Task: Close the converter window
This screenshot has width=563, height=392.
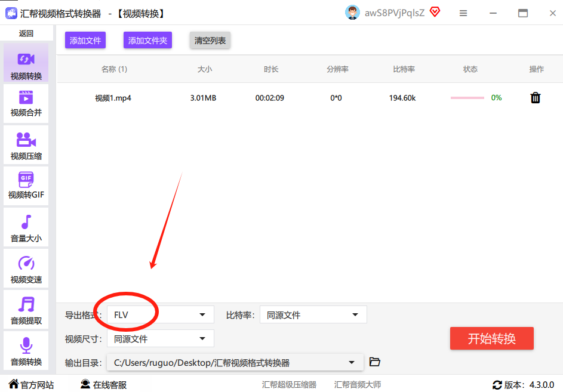Action: (553, 13)
